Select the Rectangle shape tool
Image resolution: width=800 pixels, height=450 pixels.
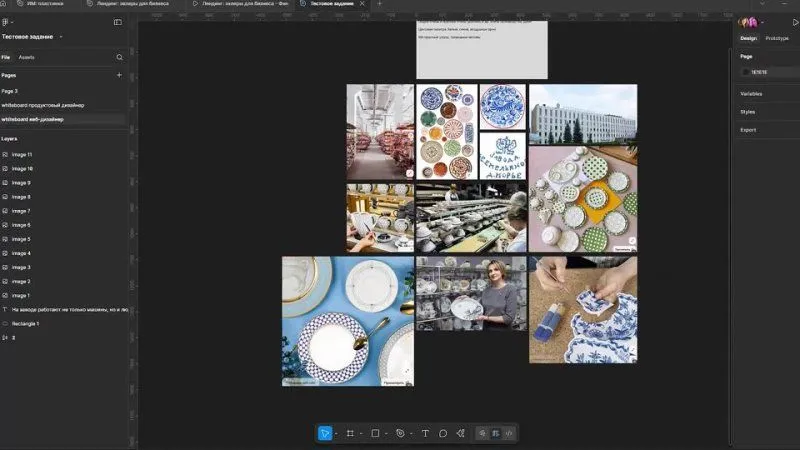click(x=375, y=433)
